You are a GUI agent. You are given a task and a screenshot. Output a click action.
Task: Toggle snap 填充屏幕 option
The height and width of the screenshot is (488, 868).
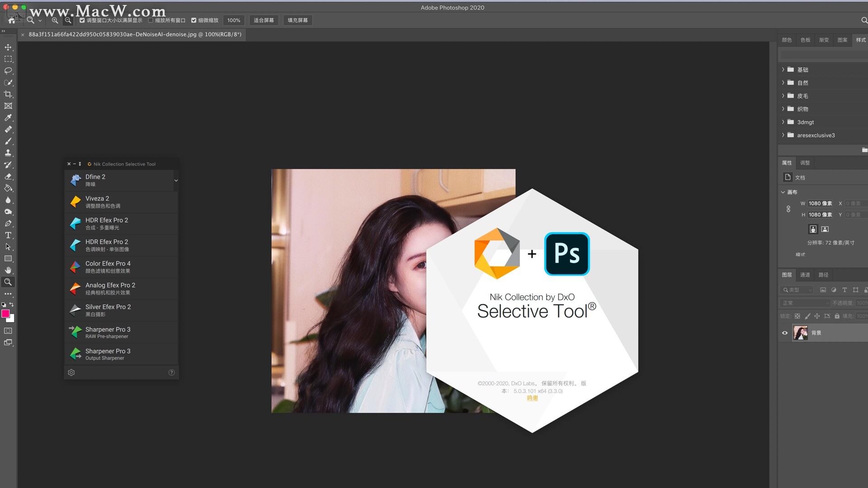tap(297, 20)
